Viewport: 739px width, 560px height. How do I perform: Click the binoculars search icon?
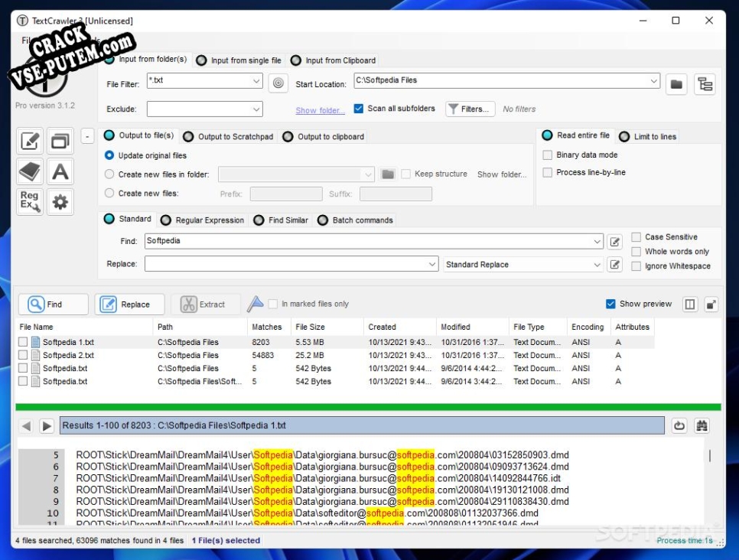pos(702,425)
